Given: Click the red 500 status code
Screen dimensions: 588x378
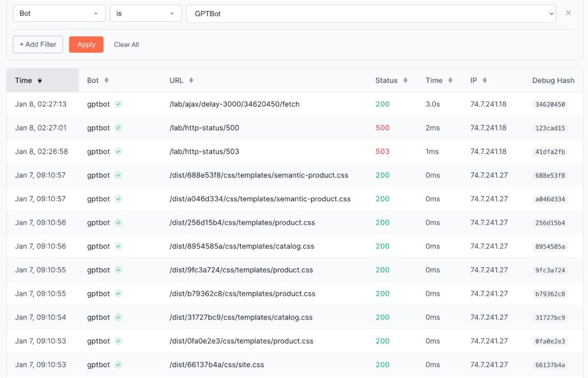Looking at the screenshot, I should [382, 128].
